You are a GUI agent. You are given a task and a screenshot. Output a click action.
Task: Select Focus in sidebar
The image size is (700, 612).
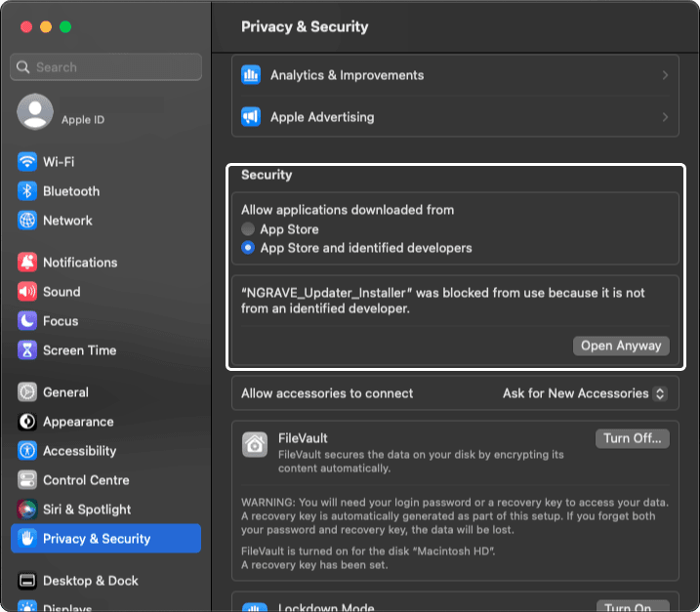[105, 320]
